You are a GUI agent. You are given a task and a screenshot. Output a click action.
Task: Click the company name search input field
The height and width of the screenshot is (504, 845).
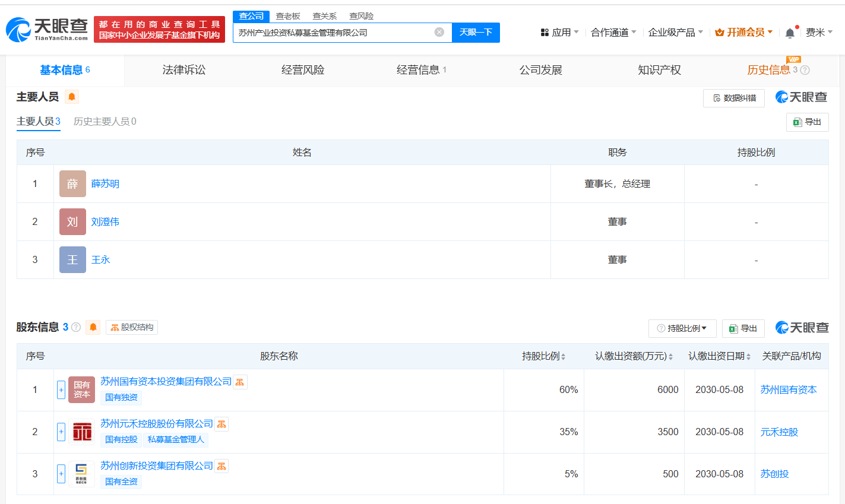tap(333, 33)
